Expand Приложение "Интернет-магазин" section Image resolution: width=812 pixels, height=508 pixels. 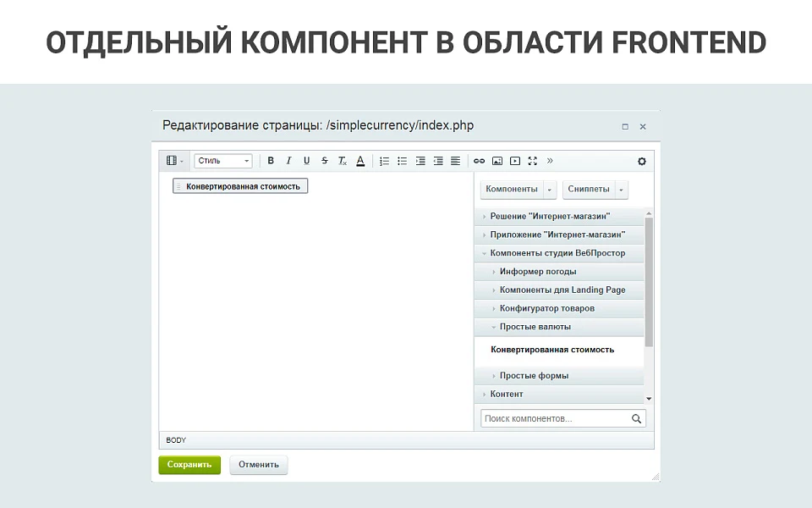[559, 235]
